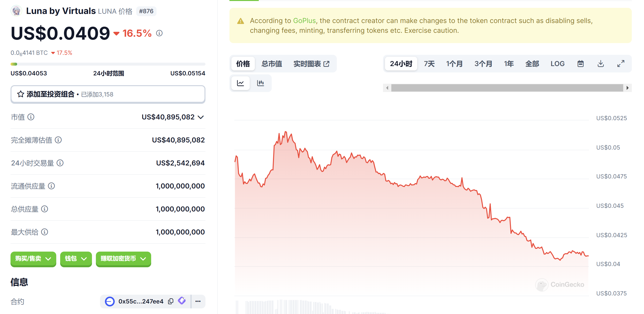Click the #876 rank badge
644x314 pixels.
[x=146, y=11]
